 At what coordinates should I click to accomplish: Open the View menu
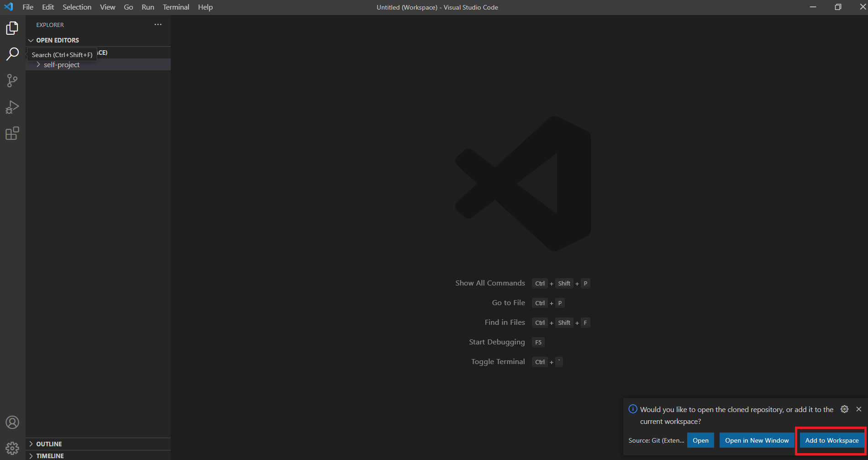(x=108, y=7)
